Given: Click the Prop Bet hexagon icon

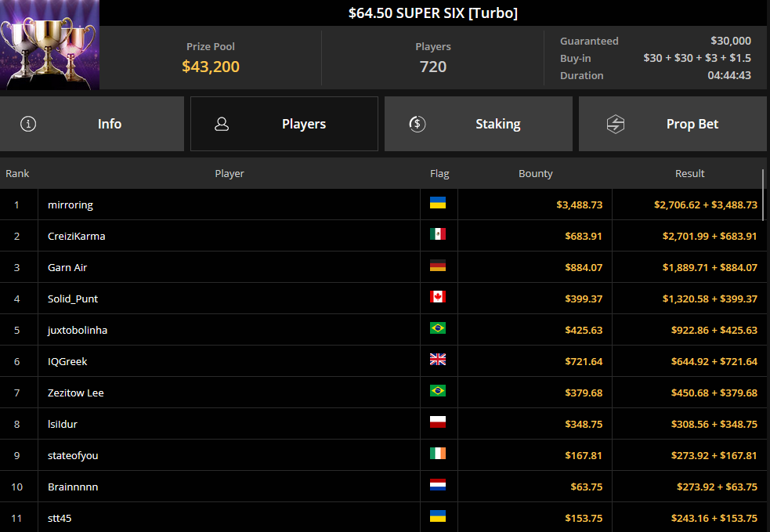Looking at the screenshot, I should (x=616, y=124).
